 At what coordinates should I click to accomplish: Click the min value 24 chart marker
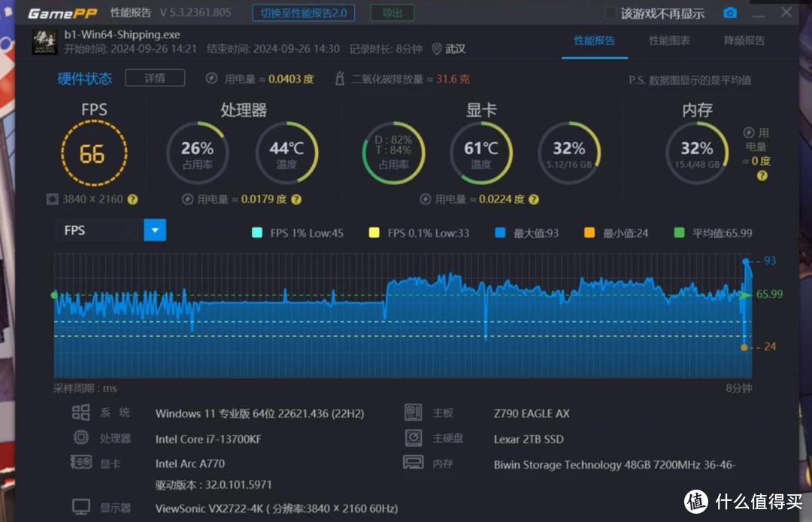(x=744, y=347)
